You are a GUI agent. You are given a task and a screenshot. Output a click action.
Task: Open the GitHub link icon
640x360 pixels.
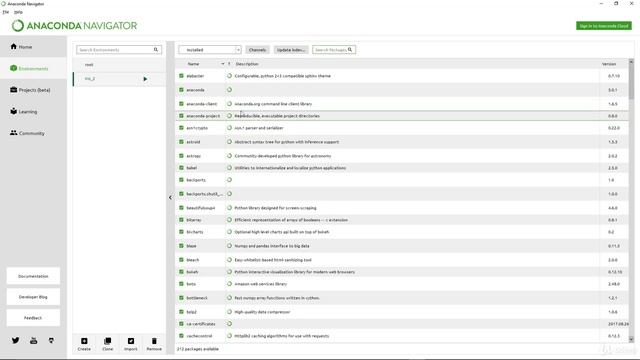coord(51,340)
